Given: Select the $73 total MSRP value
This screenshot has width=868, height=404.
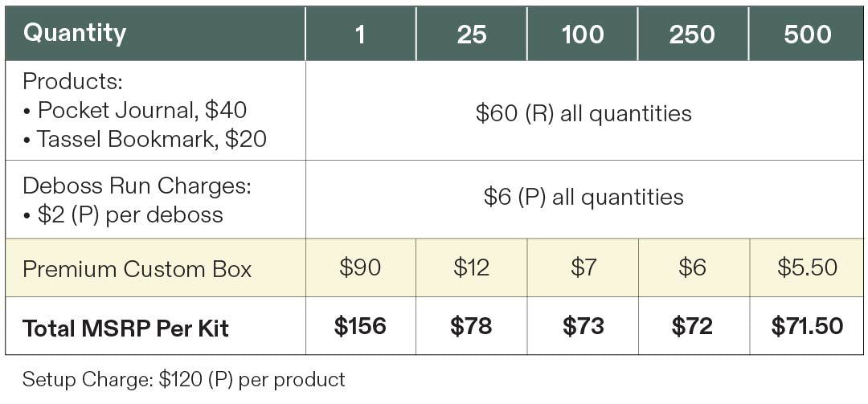Looking at the screenshot, I should 583,326.
